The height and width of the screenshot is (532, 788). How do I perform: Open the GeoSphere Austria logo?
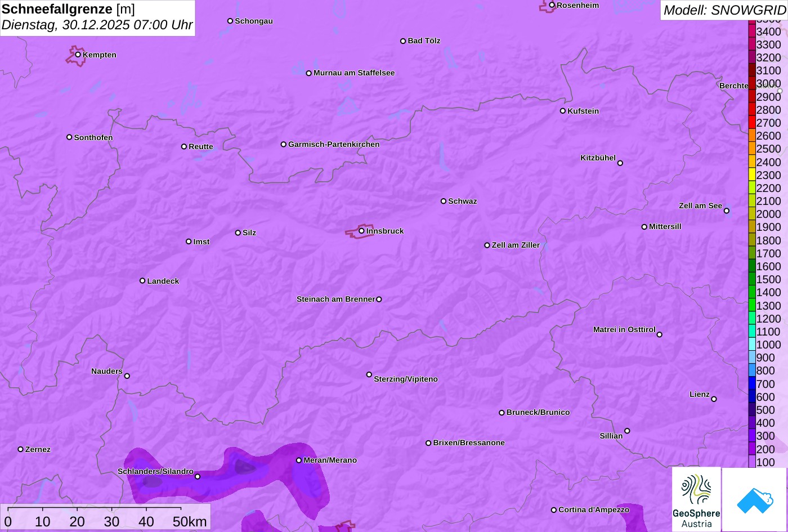click(x=696, y=499)
